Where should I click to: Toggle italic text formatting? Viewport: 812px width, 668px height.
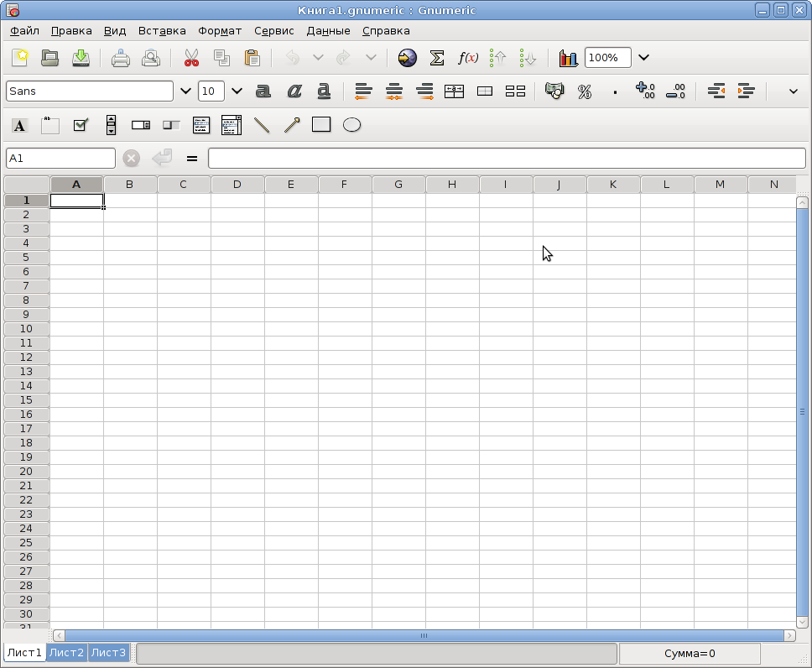coord(294,91)
